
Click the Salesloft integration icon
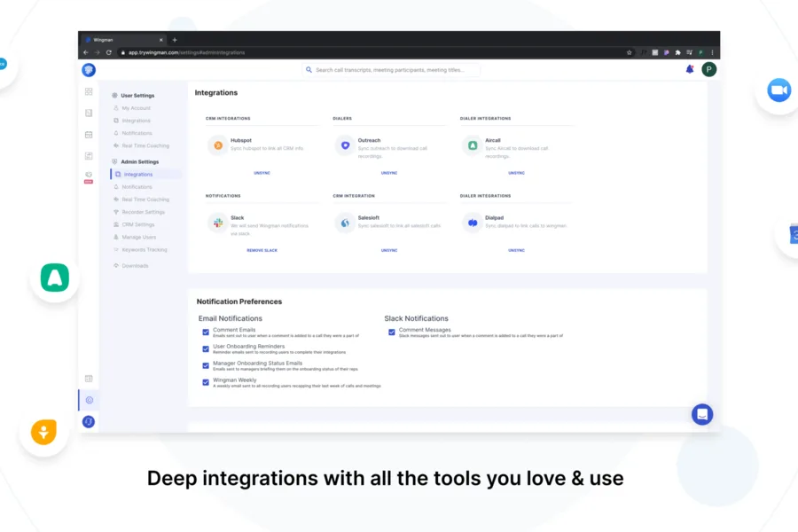coord(345,223)
